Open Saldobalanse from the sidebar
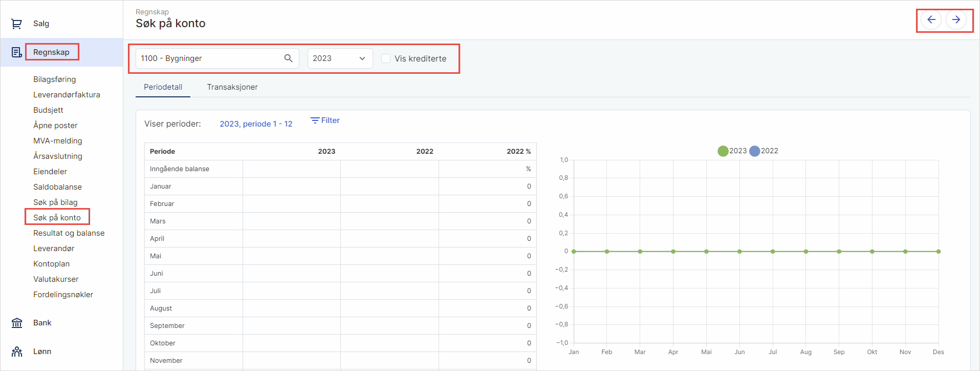The width and height of the screenshot is (980, 371). point(57,187)
